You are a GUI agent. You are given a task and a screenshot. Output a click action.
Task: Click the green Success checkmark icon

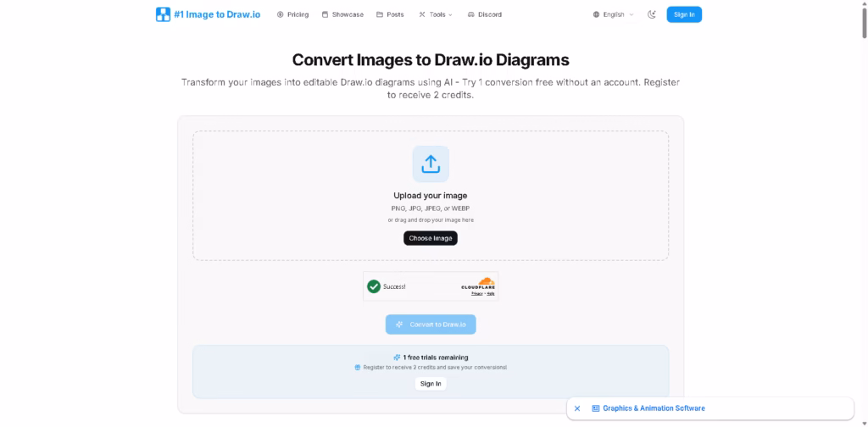click(x=374, y=286)
